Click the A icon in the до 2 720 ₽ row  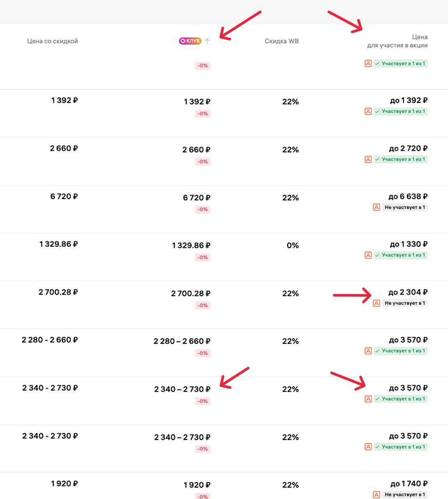point(368,159)
